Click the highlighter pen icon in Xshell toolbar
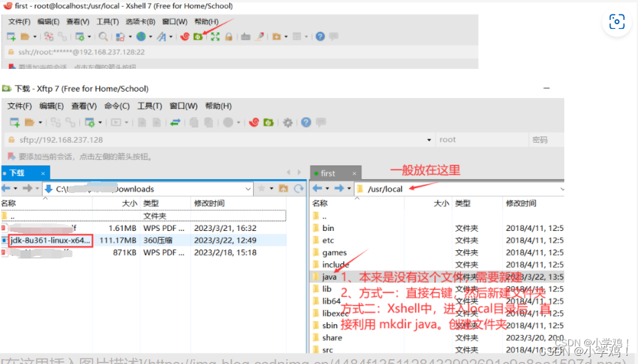The height and width of the screenshot is (364, 638). click(259, 37)
